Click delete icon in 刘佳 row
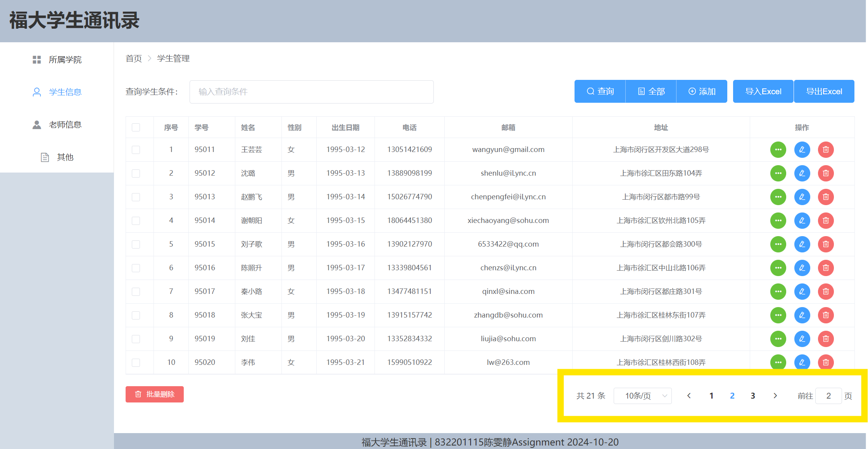868x449 pixels. point(826,339)
